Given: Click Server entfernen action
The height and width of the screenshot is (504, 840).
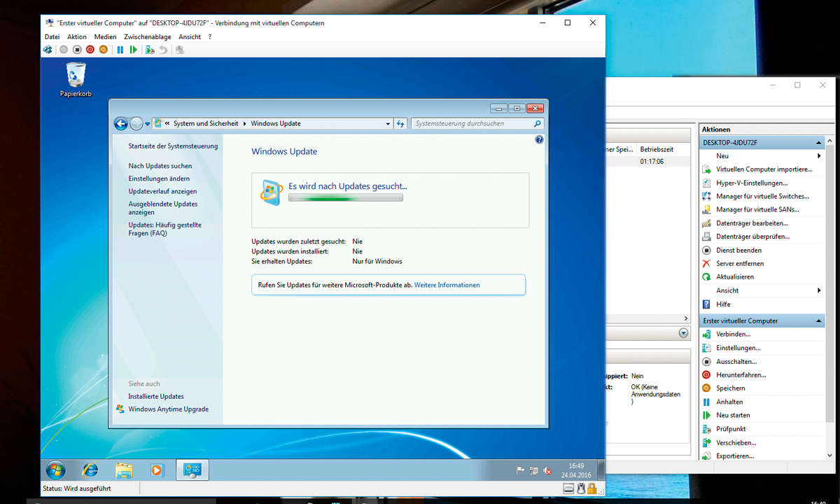Looking at the screenshot, I should point(740,263).
